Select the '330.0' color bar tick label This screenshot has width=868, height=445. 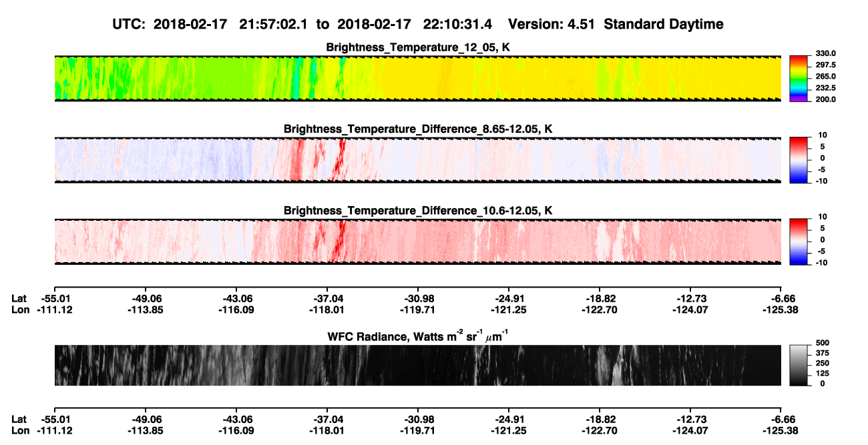(x=825, y=54)
